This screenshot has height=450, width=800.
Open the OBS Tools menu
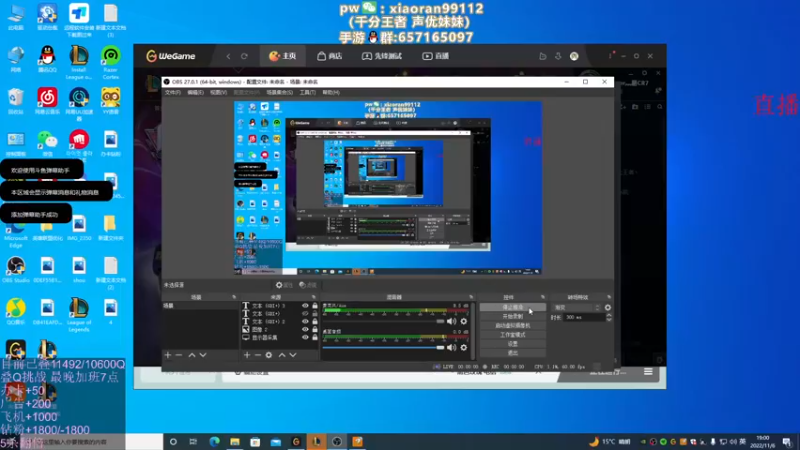pos(308,92)
